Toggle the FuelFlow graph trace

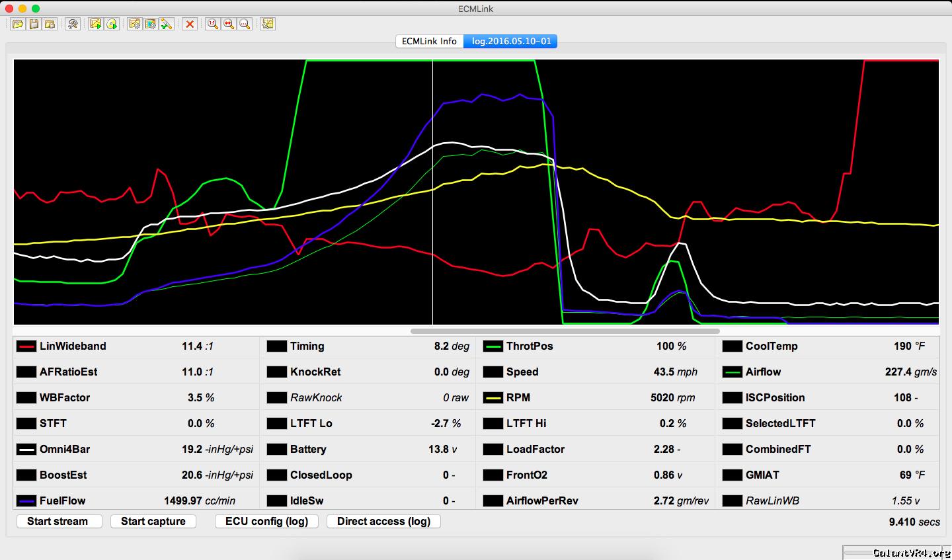point(26,501)
